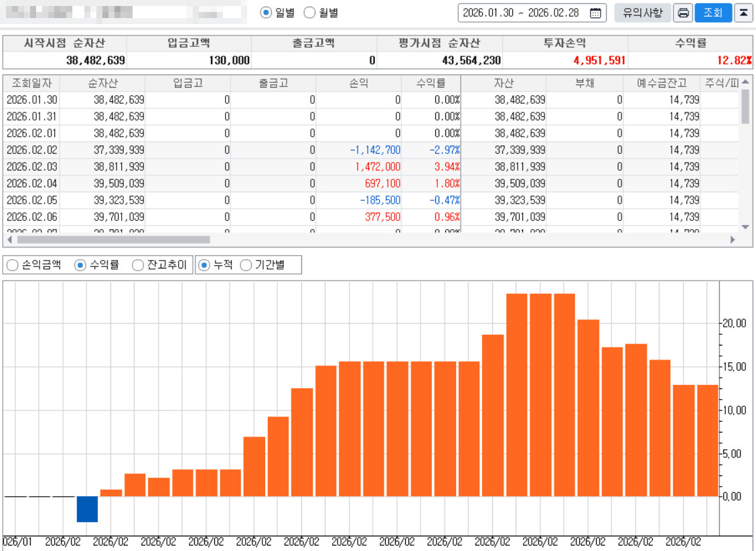
Task: Click the table's vertical scrollbar up arrow
Action: 745,83
